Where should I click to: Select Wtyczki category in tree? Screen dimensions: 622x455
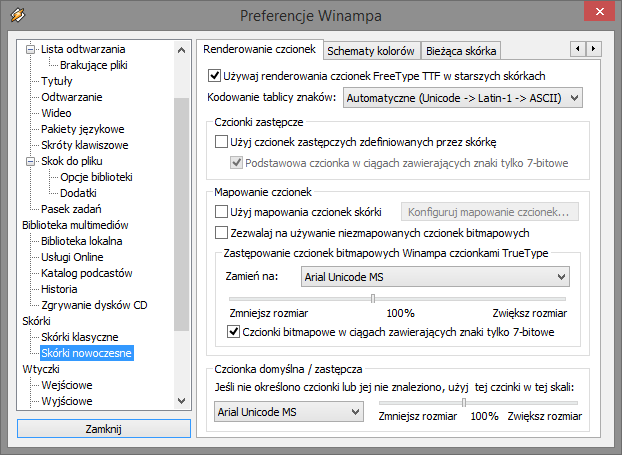click(x=41, y=369)
